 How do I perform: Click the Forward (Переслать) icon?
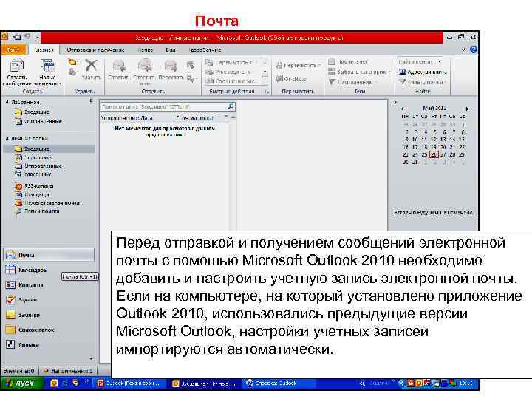171,66
